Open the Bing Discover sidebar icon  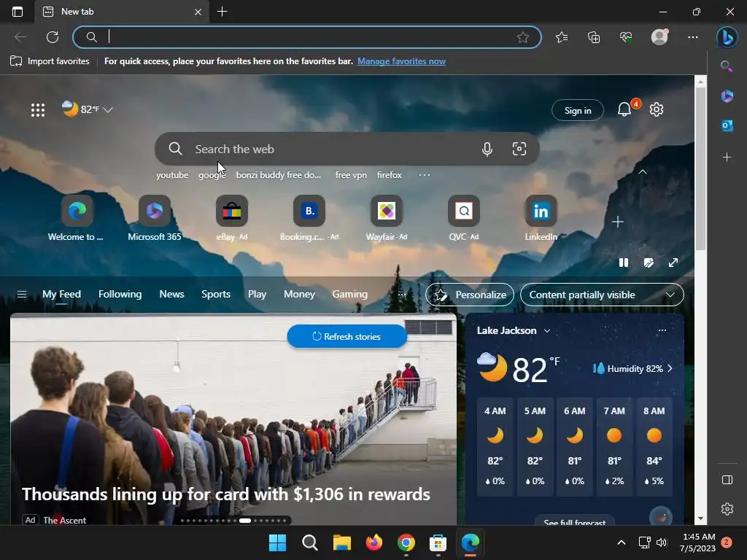tap(727, 37)
